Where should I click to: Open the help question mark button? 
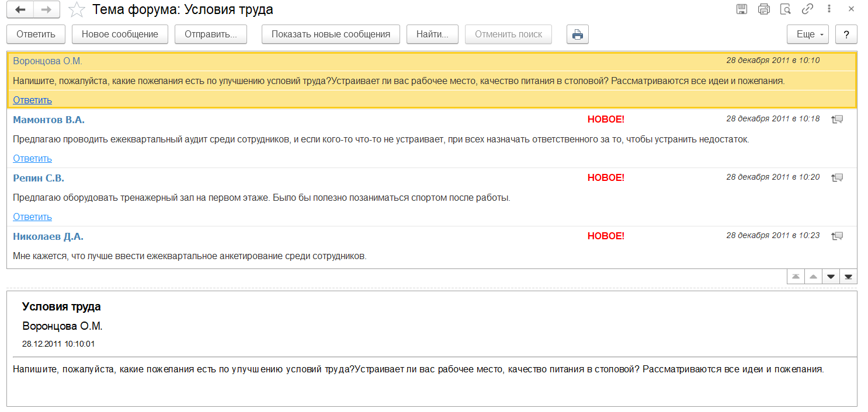(x=846, y=34)
